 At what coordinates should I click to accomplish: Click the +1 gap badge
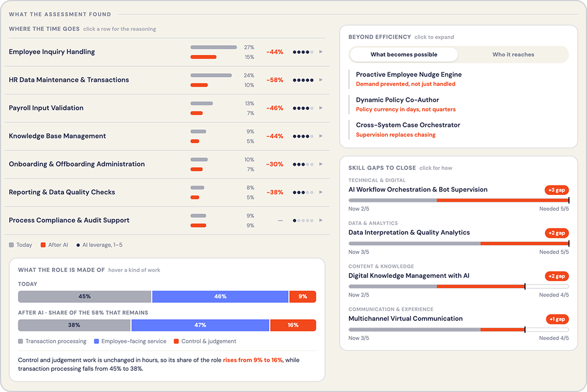click(557, 319)
